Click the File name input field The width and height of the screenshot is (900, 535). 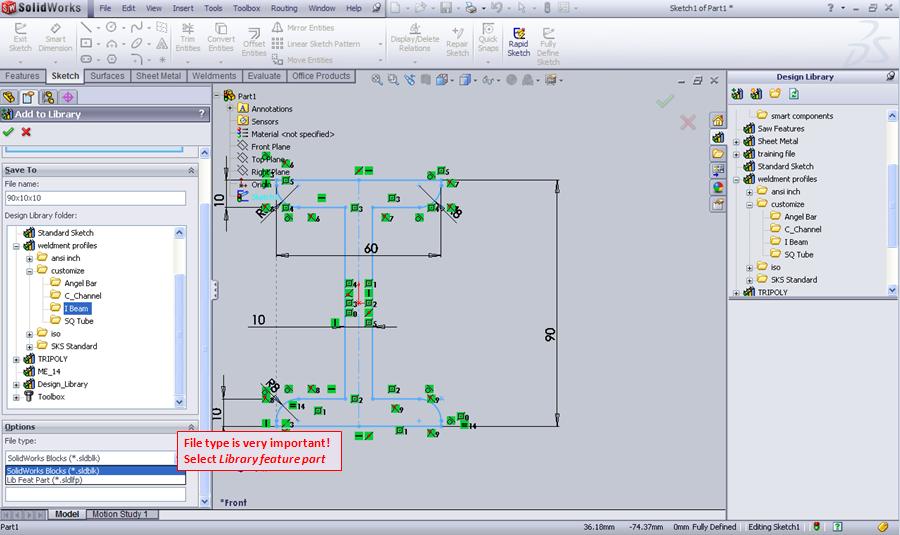pos(95,198)
